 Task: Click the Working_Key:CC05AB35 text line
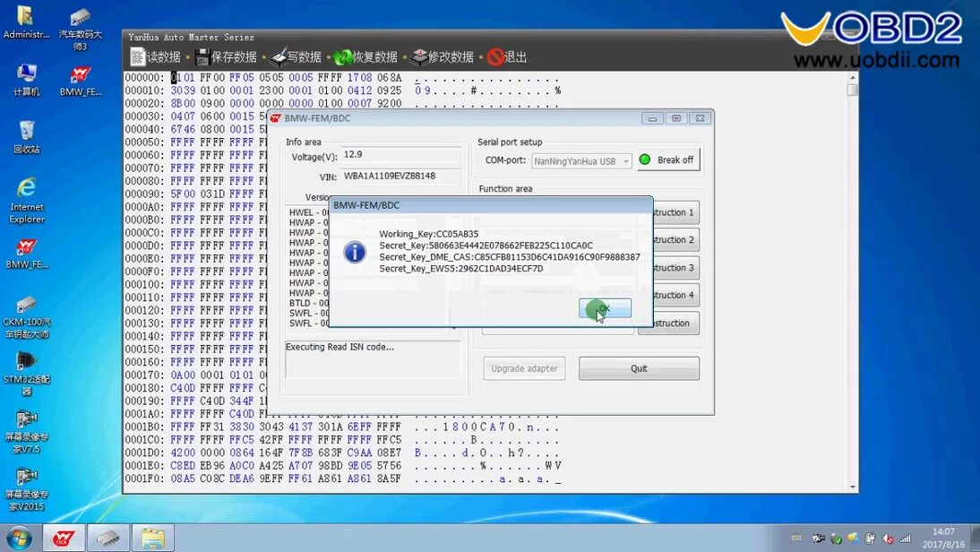click(429, 234)
